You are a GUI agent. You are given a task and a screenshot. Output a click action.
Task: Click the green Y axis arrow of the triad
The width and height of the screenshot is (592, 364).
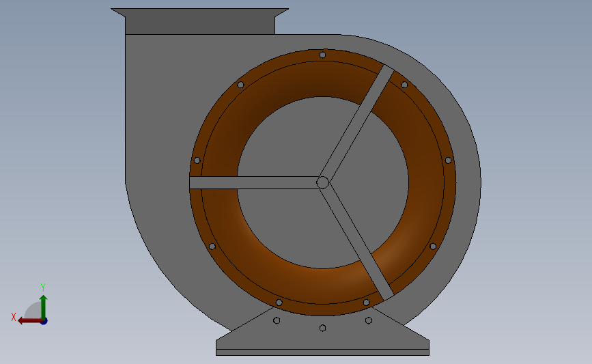[x=43, y=307]
